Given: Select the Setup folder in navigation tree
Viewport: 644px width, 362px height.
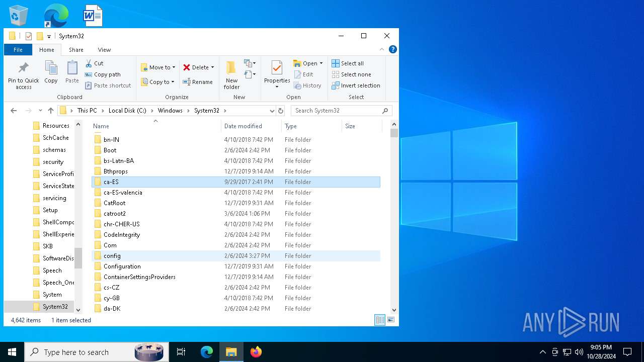Looking at the screenshot, I should pos(50,210).
